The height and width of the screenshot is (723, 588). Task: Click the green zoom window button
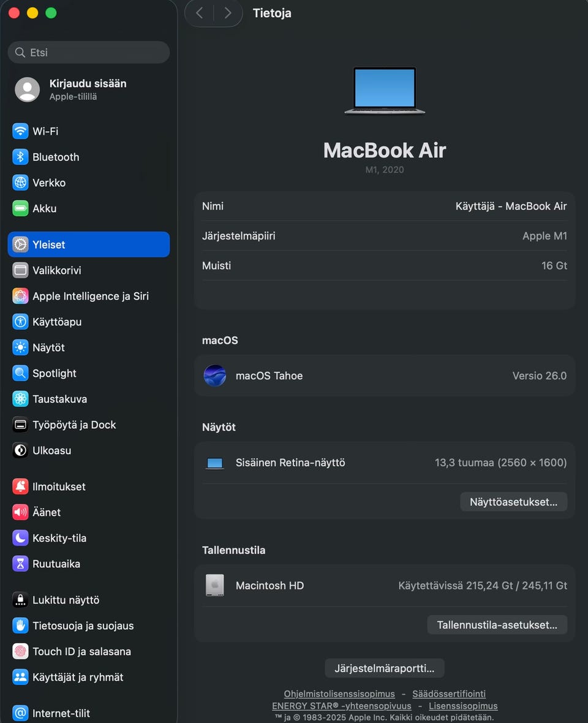(x=51, y=13)
